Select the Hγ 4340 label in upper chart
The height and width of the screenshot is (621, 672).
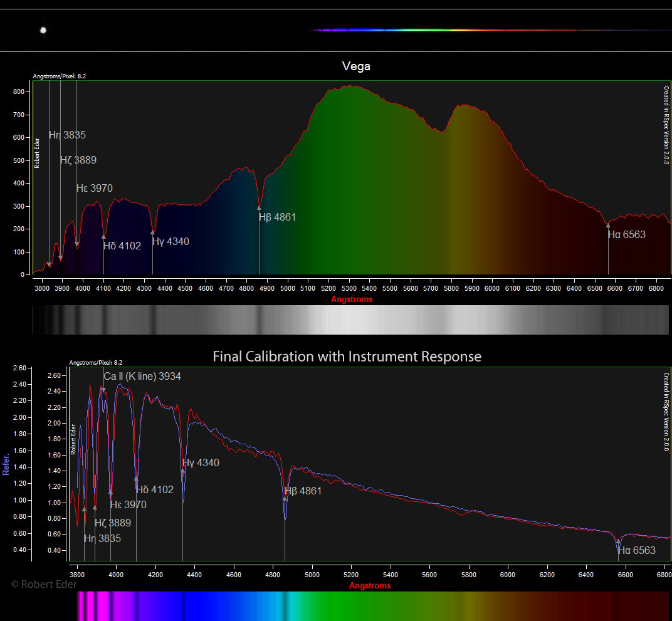point(171,242)
